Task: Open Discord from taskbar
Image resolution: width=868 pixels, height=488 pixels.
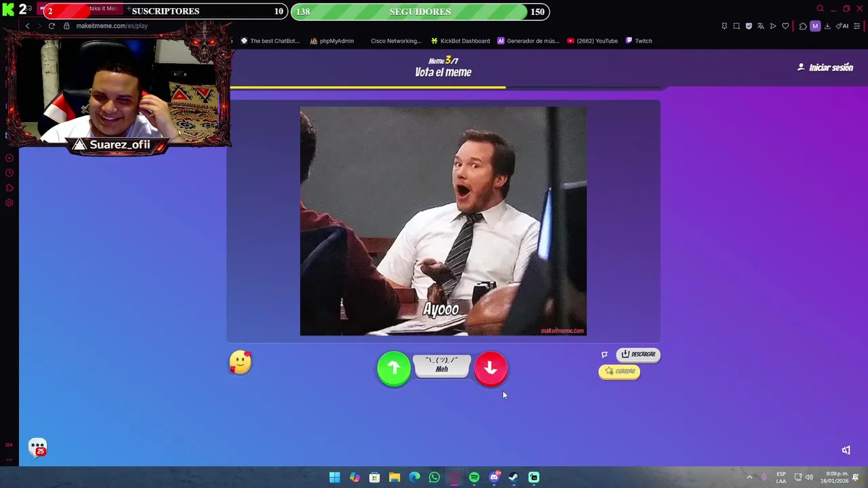Action: (x=494, y=477)
